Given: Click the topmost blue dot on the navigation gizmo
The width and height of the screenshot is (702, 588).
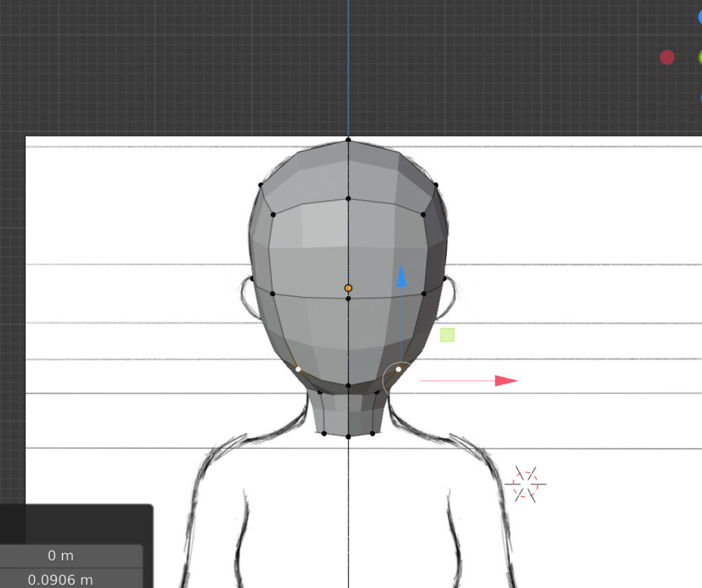Looking at the screenshot, I should (699, 17).
